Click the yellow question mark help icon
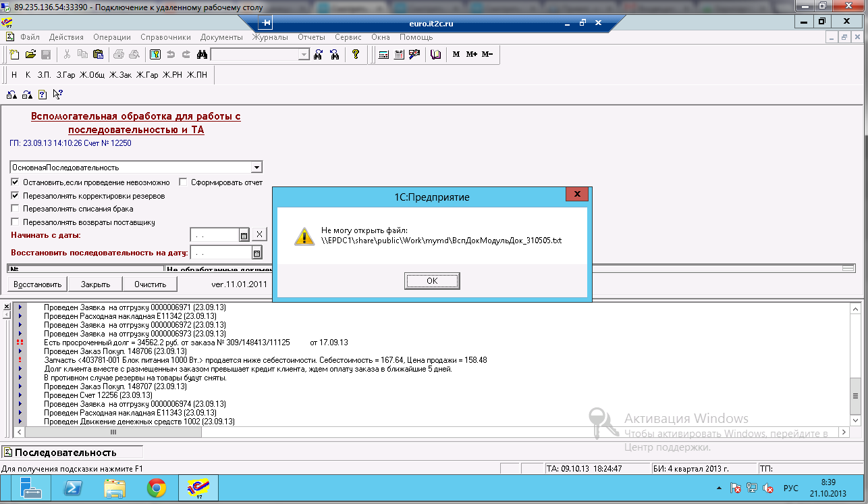868x504 pixels. [x=355, y=55]
